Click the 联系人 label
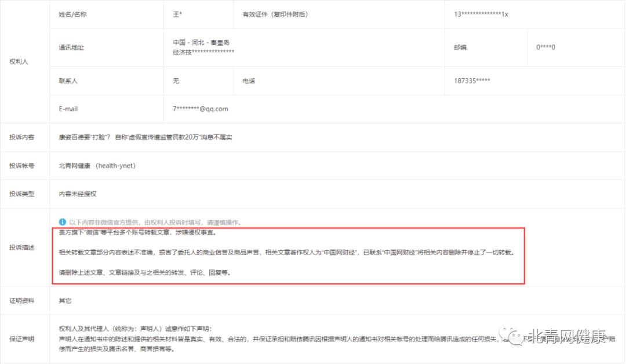Image resolution: width=626 pixels, height=364 pixels. pyautogui.click(x=68, y=81)
